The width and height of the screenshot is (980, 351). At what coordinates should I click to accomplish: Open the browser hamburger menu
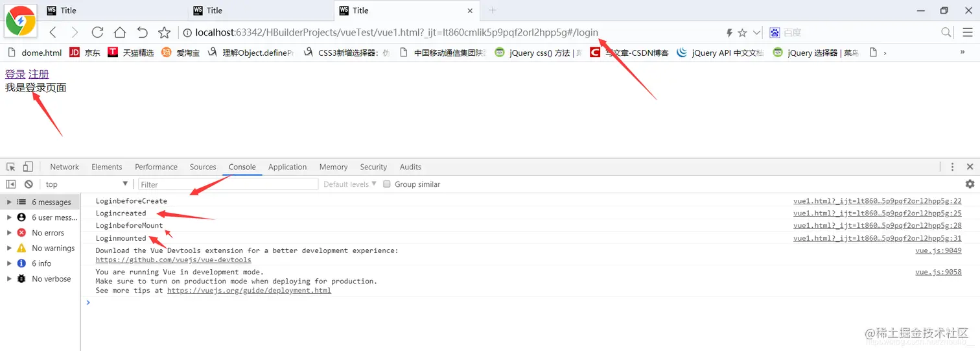967,32
